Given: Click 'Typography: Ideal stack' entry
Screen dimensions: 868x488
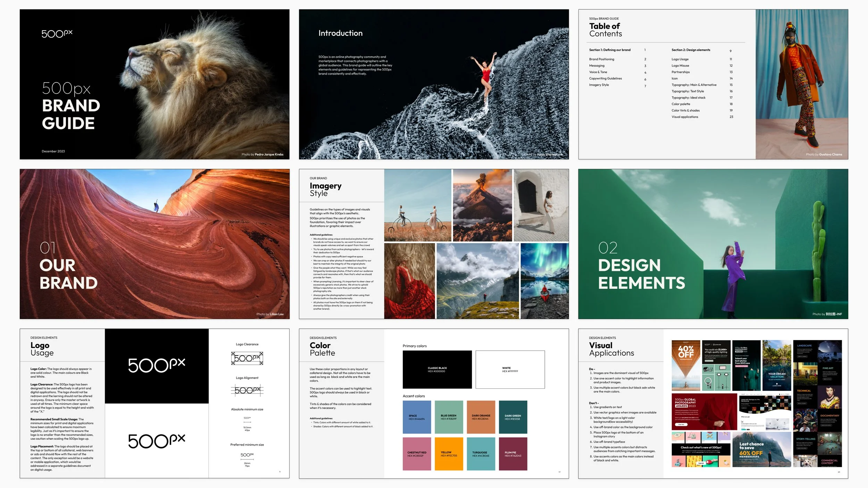Looking at the screenshot, I should click(x=688, y=98).
